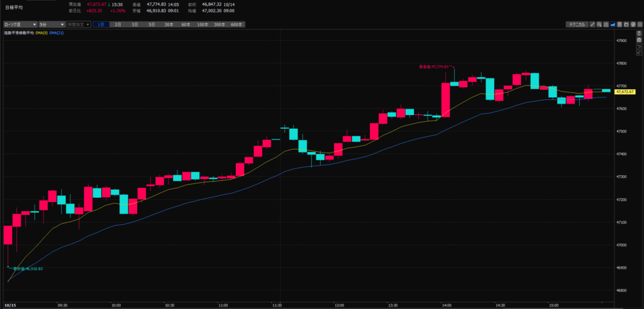
Task: Expand the 5分 interval dropdown
Action: click(x=52, y=24)
